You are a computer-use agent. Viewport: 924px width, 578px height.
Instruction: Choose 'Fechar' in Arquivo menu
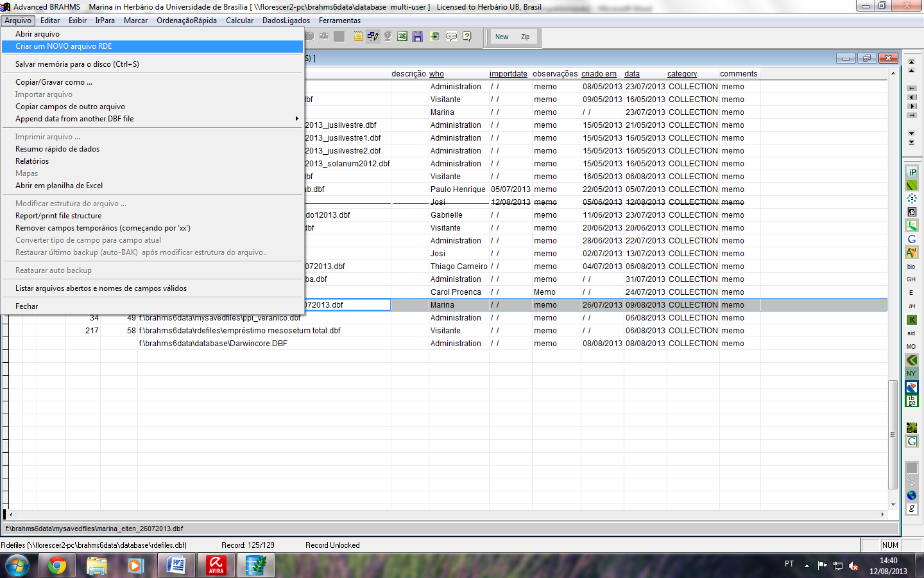point(152,306)
